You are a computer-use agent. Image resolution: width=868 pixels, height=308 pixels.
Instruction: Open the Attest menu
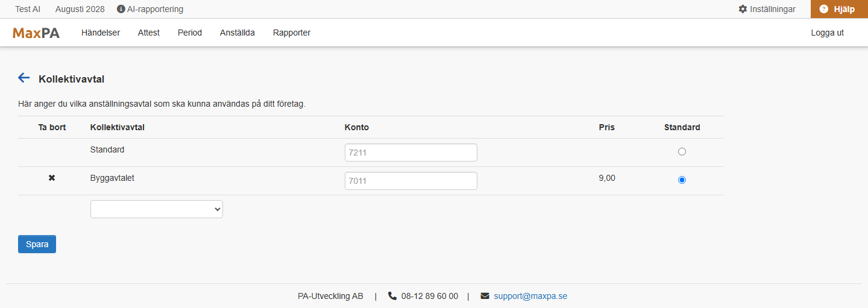coord(149,33)
